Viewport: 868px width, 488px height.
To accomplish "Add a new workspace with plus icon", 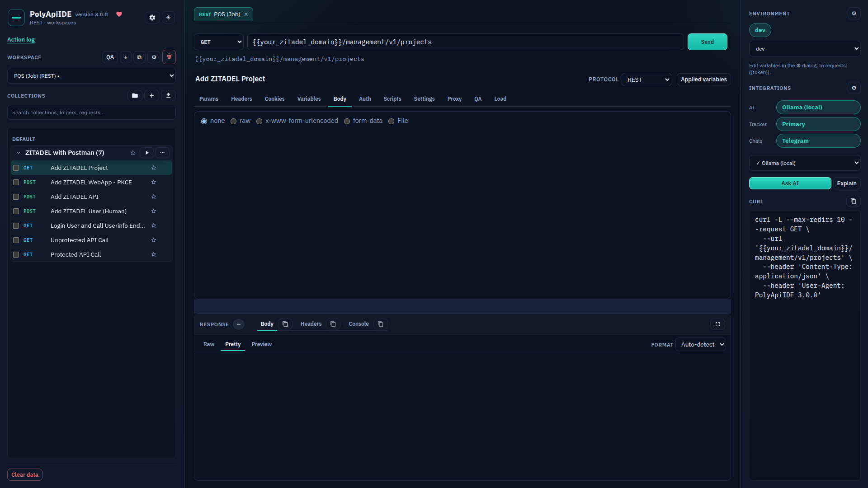I will [126, 57].
